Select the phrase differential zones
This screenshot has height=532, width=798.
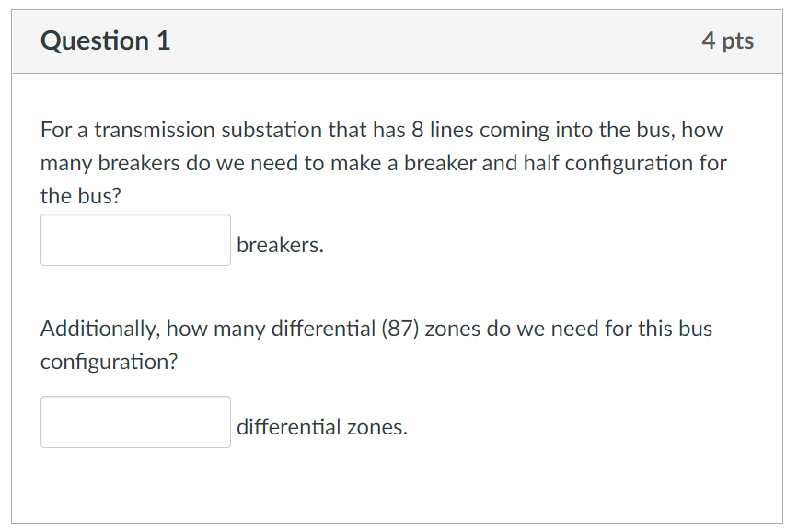click(x=321, y=426)
